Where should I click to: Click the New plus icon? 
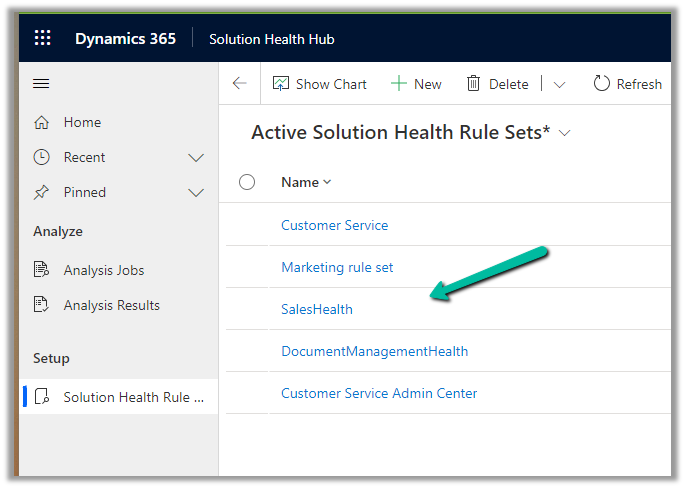click(399, 84)
